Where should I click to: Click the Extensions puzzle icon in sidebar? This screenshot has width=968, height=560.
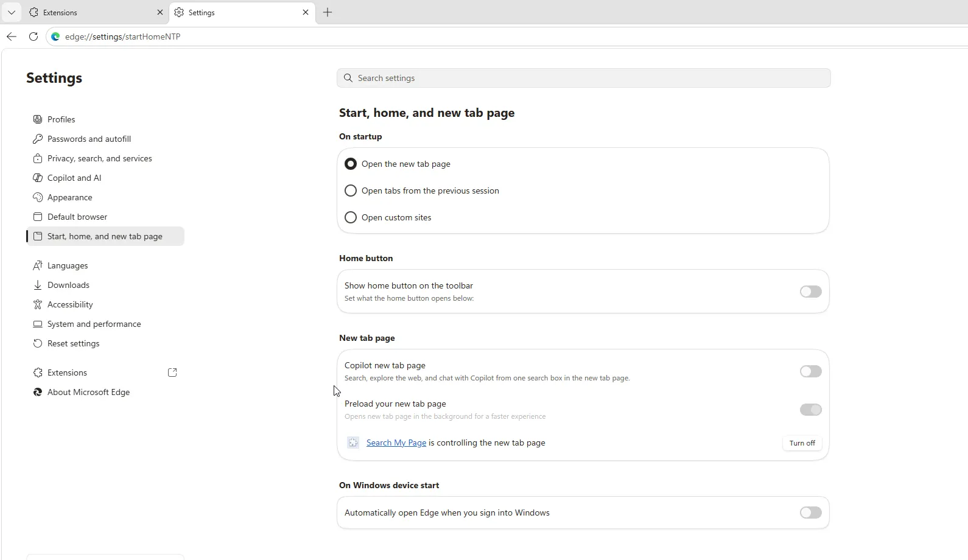[x=38, y=373]
